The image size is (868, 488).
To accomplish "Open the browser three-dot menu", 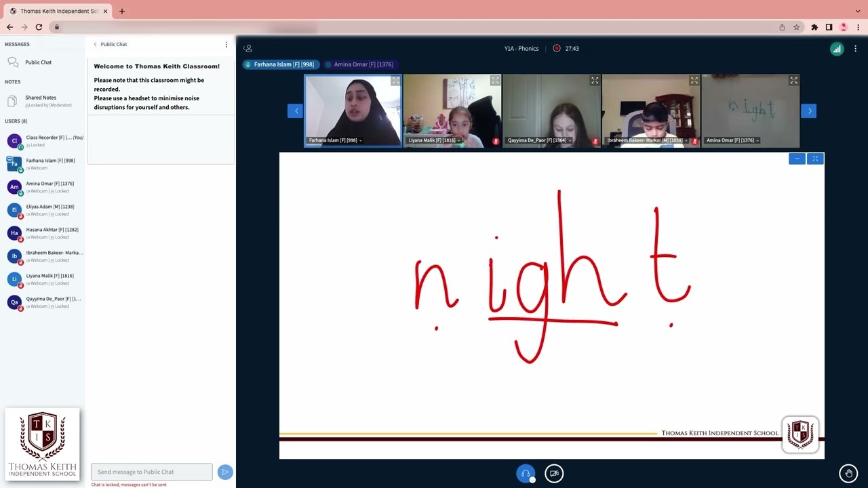I will coord(858,27).
